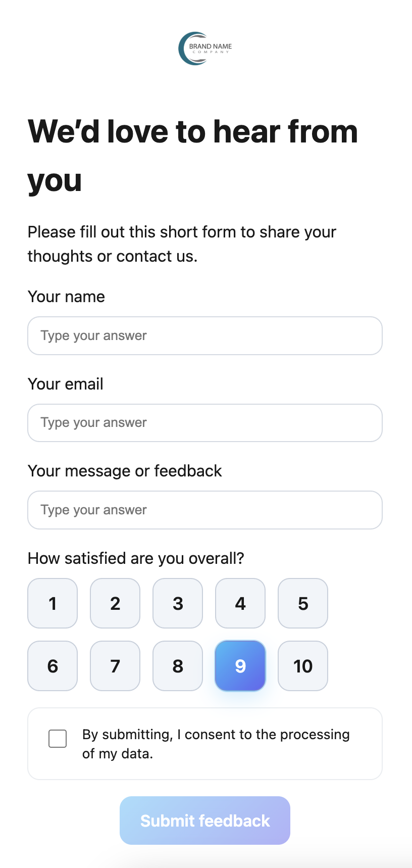The height and width of the screenshot is (868, 412).
Task: Select rating 8 for satisfaction
Action: pyautogui.click(x=178, y=666)
